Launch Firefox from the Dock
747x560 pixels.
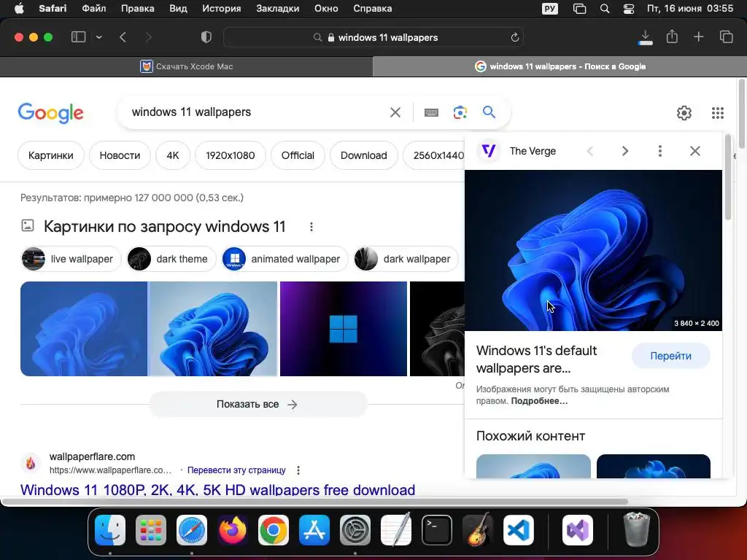point(233,530)
